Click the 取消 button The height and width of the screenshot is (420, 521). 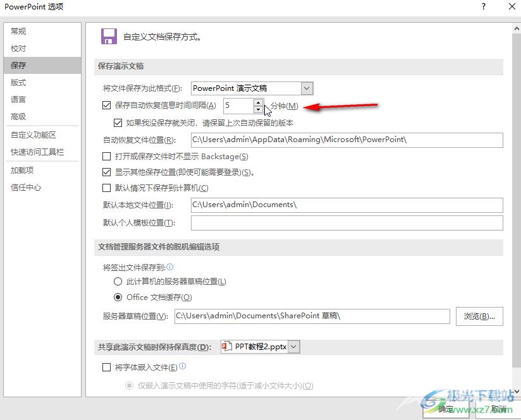point(498,409)
